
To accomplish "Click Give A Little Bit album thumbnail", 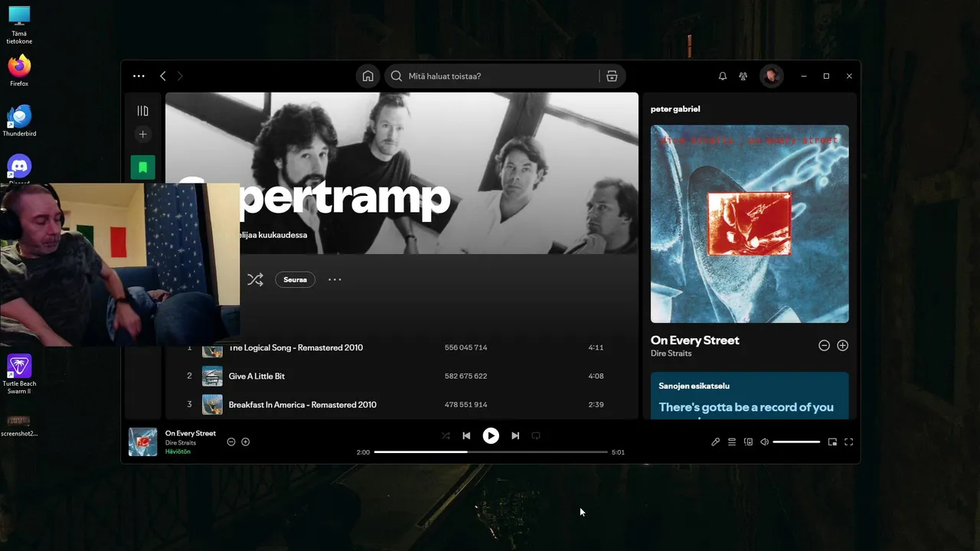I will 212,376.
